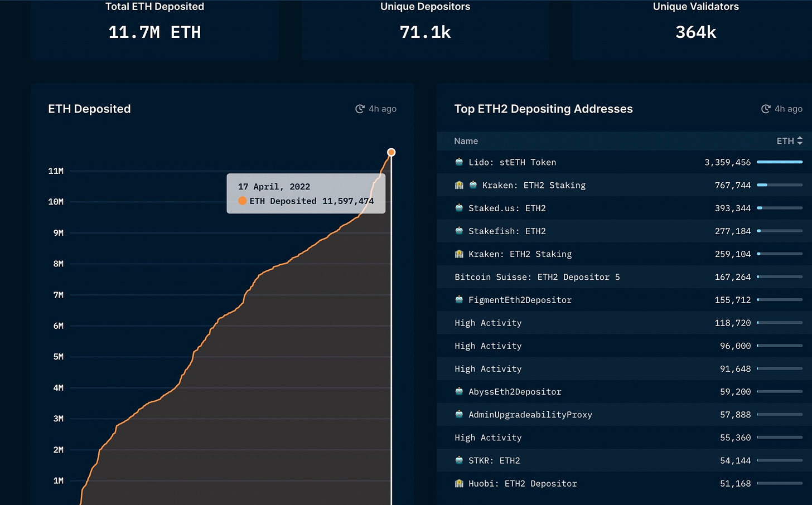Click the 71.1k Unique Depositors value
The width and height of the screenshot is (812, 505).
[x=425, y=32]
